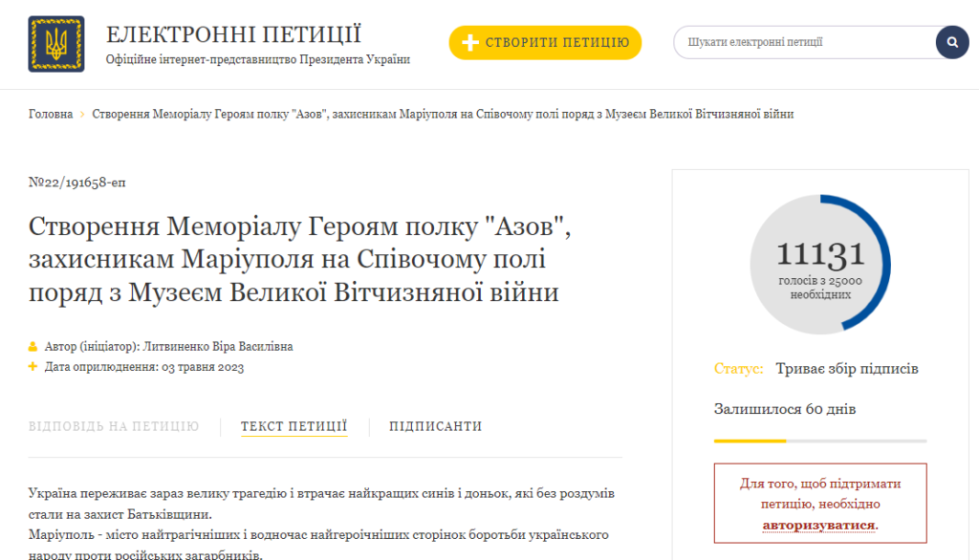979x560 pixels.
Task: Create a petition via Створити петицію button
Action: point(545,42)
